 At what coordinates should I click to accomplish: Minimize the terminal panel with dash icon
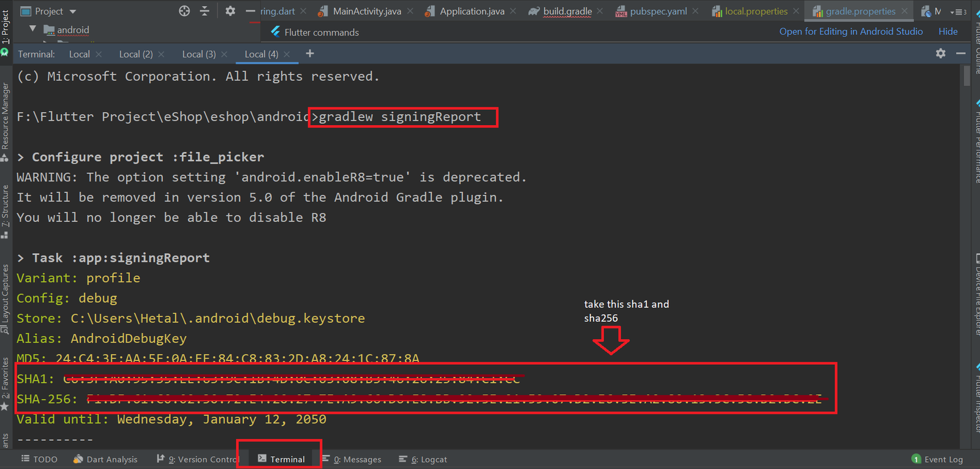click(961, 54)
